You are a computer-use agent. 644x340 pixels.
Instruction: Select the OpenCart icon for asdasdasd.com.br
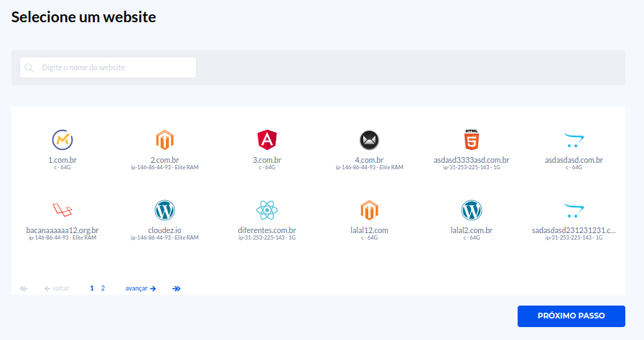[574, 138]
